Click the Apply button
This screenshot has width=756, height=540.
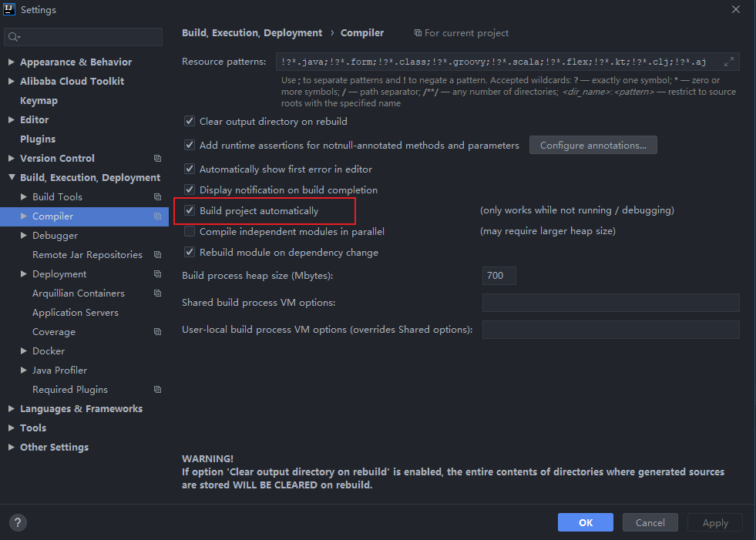(x=714, y=522)
